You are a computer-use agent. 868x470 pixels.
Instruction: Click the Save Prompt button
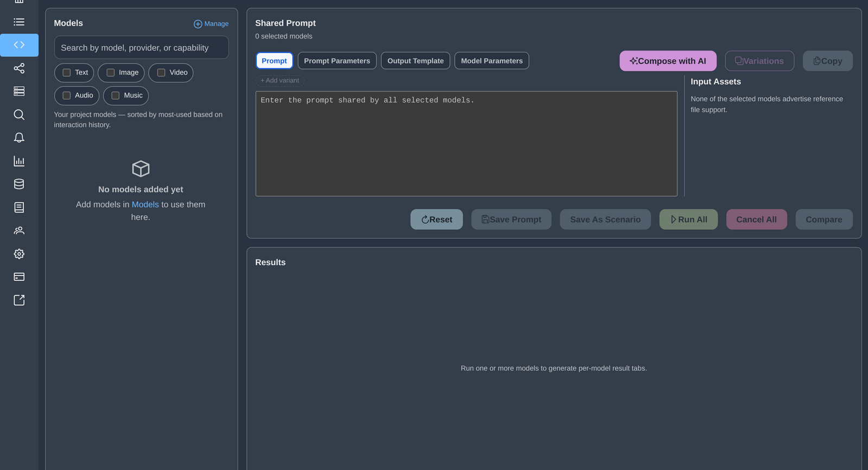pos(511,220)
